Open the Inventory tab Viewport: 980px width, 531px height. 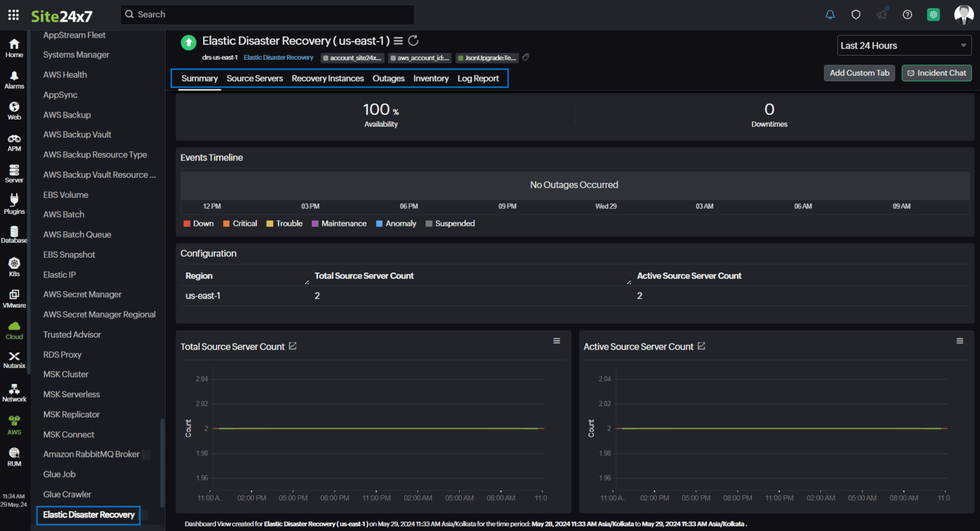point(431,78)
